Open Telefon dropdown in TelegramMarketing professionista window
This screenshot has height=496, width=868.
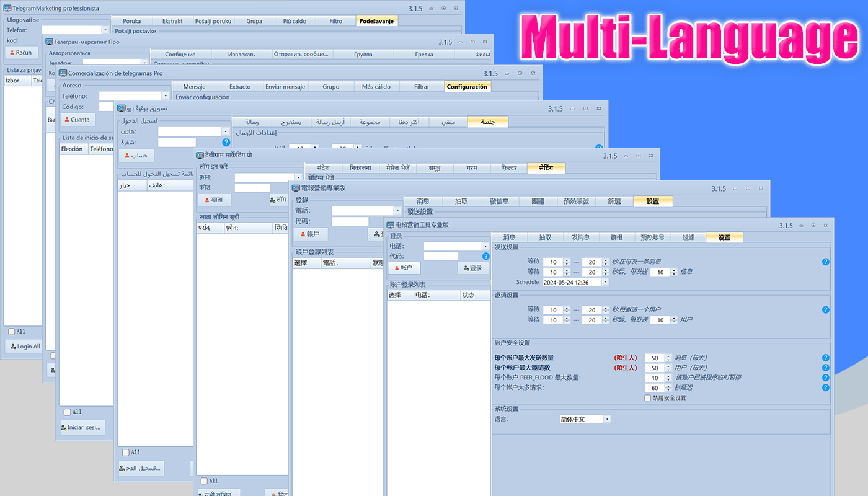coord(105,30)
